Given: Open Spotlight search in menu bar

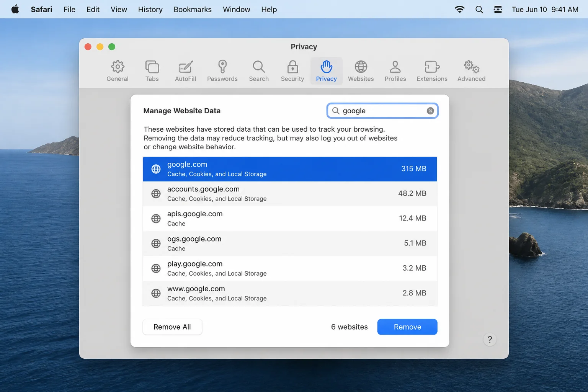Looking at the screenshot, I should pyautogui.click(x=479, y=9).
